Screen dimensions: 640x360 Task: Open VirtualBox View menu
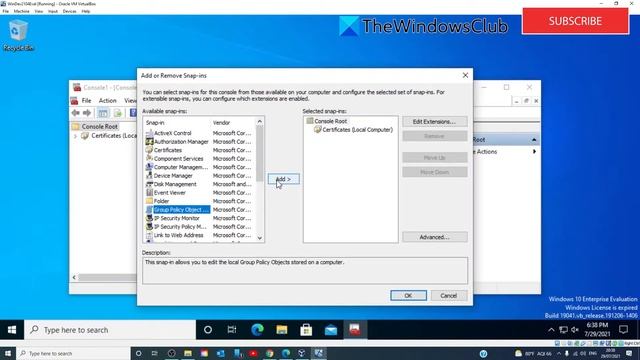pos(39,11)
